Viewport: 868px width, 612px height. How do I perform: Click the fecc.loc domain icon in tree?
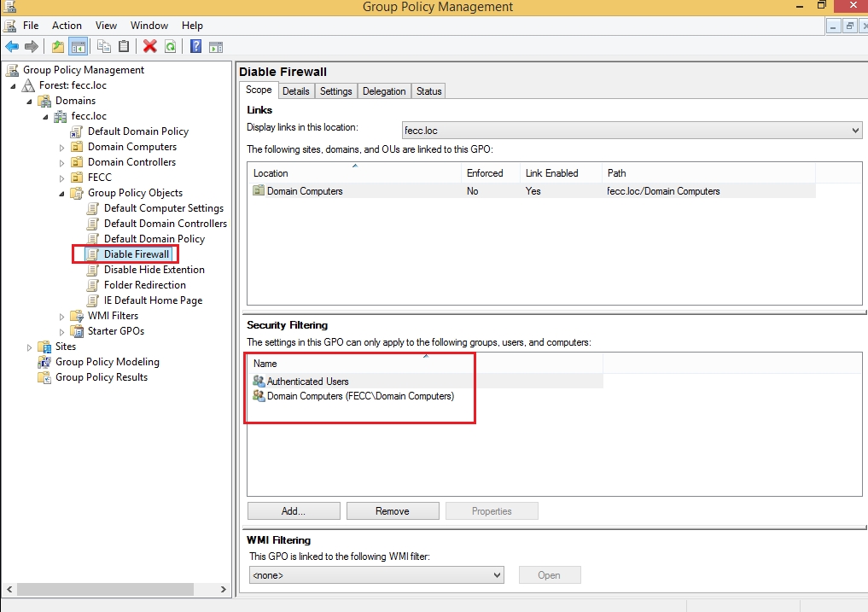[61, 116]
